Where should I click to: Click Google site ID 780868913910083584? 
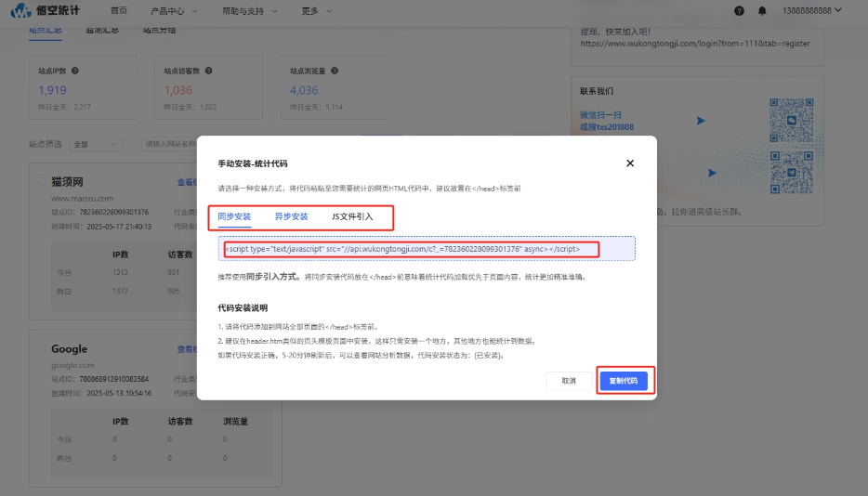(114, 379)
